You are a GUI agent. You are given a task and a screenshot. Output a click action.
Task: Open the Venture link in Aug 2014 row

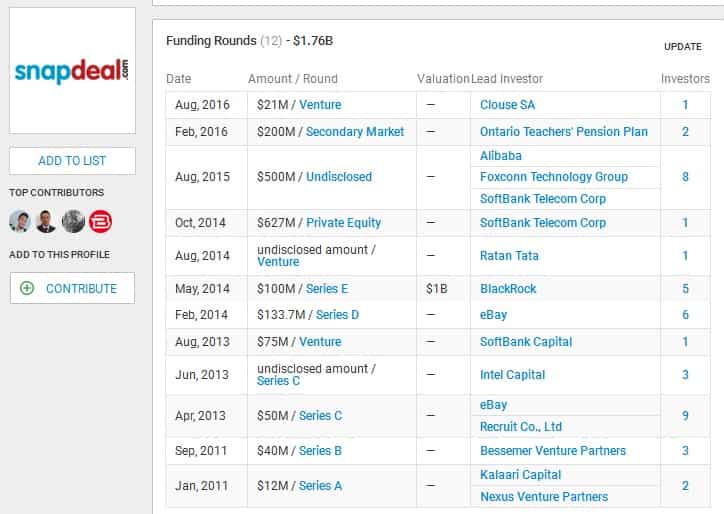[x=278, y=262]
